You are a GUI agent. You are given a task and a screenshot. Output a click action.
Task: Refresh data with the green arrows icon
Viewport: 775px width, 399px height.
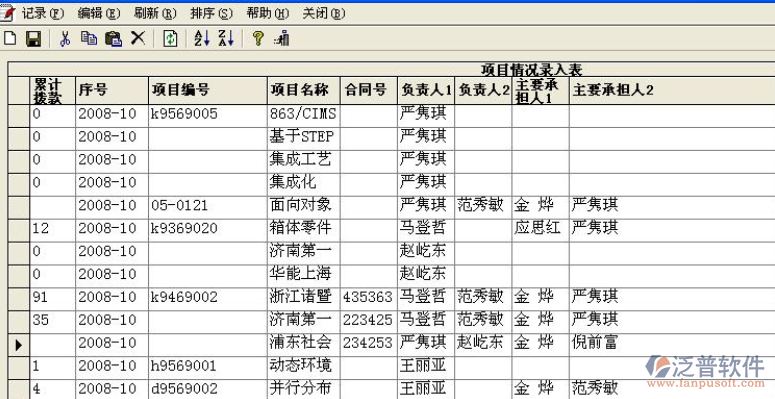click(170, 39)
